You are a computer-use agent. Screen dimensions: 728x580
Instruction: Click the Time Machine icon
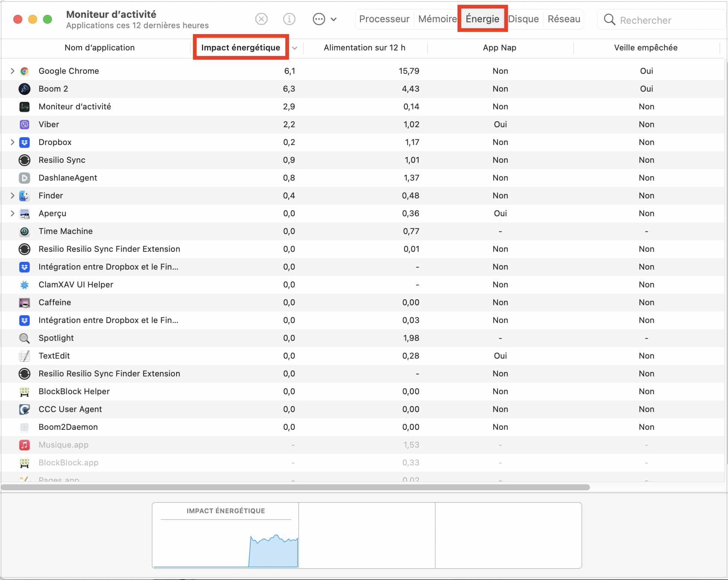[24, 231]
